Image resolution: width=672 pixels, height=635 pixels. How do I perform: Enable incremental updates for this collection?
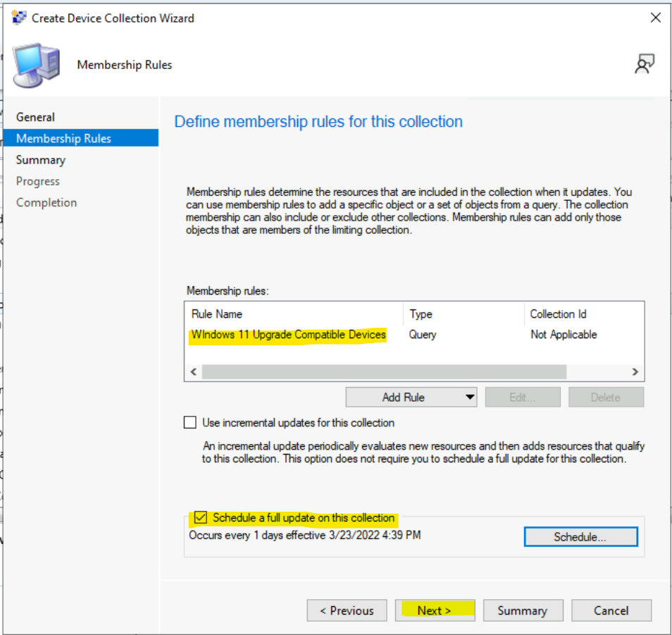pyautogui.click(x=190, y=423)
